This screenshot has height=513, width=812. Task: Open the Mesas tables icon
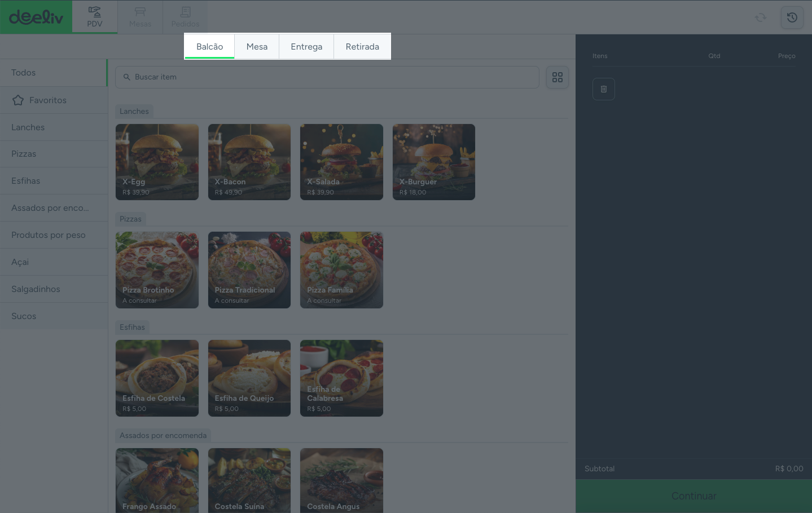(140, 12)
